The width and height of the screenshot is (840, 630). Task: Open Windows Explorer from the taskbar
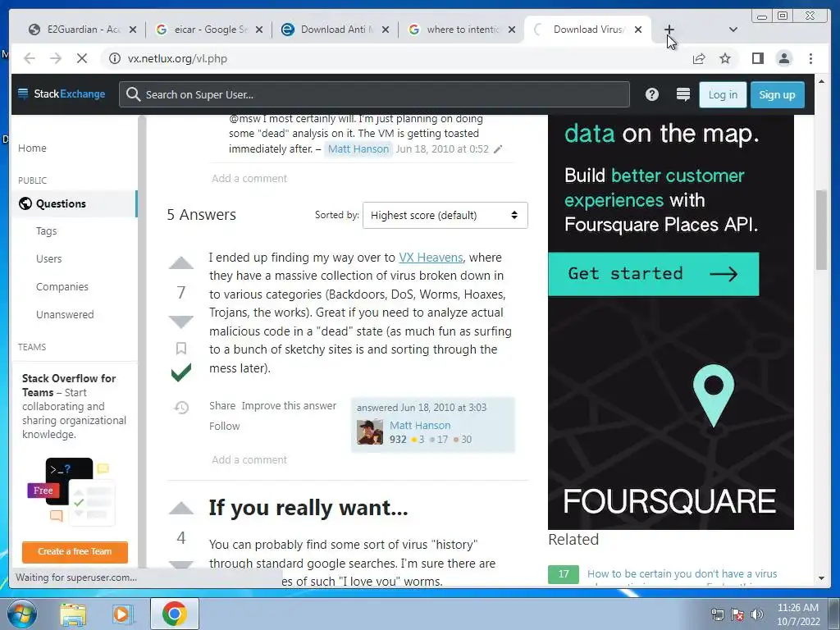pos(73,614)
